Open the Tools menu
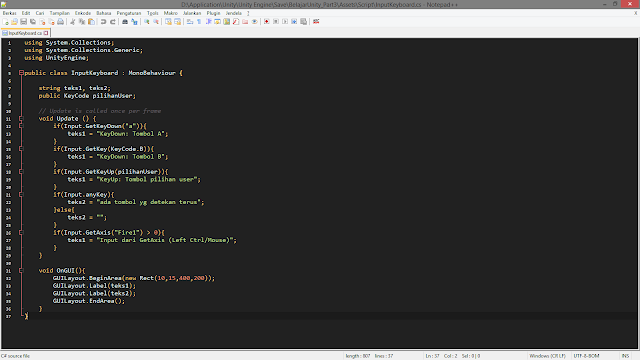 tap(153, 13)
